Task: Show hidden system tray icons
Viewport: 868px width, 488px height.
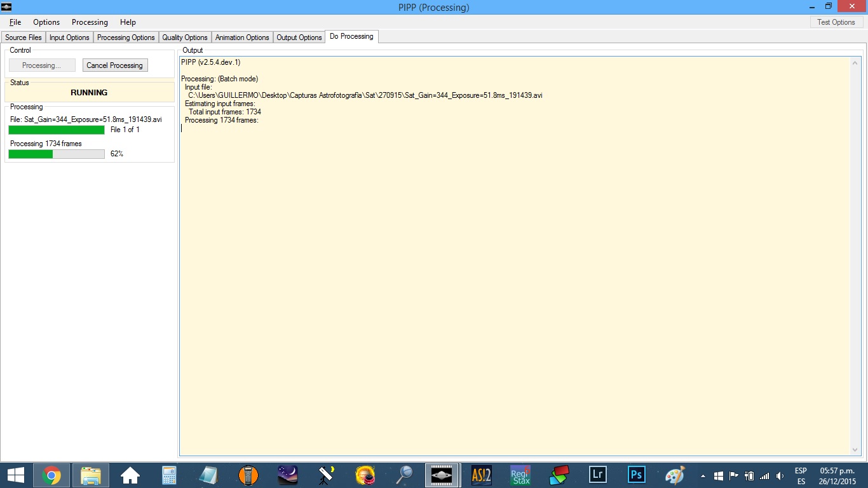Action: click(703, 476)
